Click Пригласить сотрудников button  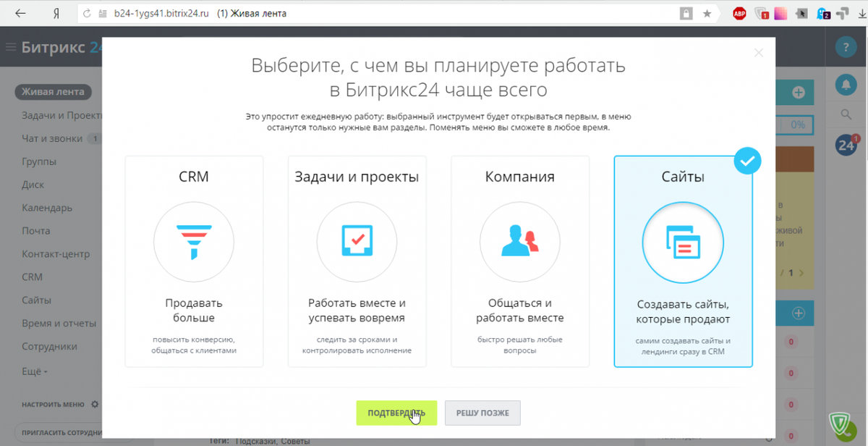click(x=59, y=433)
